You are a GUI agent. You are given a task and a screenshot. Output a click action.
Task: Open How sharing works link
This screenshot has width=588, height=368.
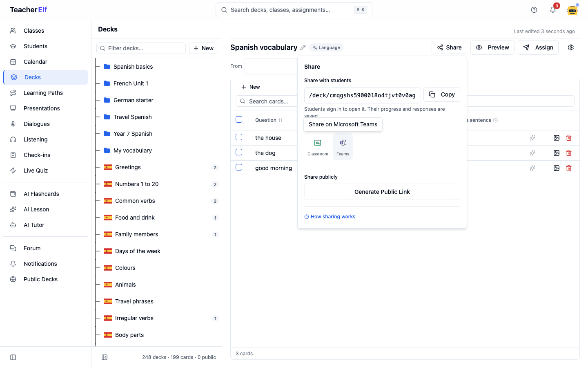coord(330,217)
